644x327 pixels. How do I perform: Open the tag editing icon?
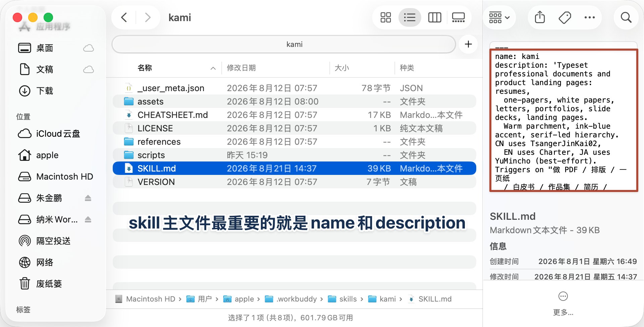[565, 17]
